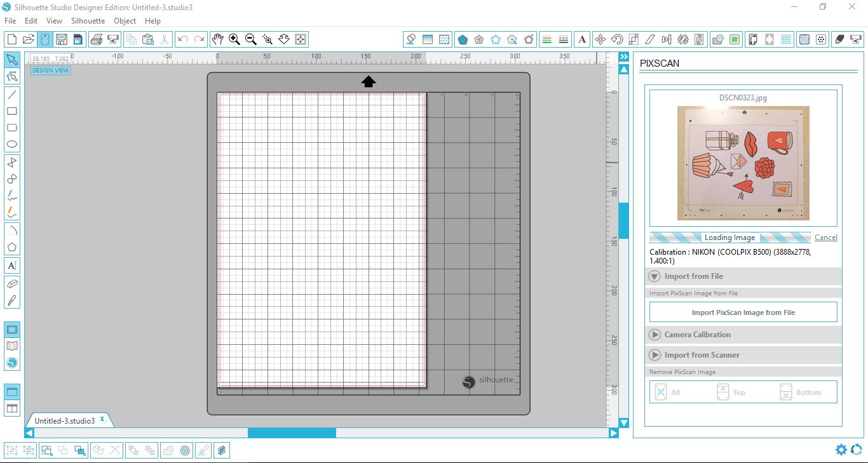
Task: Open the Silhouette menu
Action: pyautogui.click(x=88, y=20)
